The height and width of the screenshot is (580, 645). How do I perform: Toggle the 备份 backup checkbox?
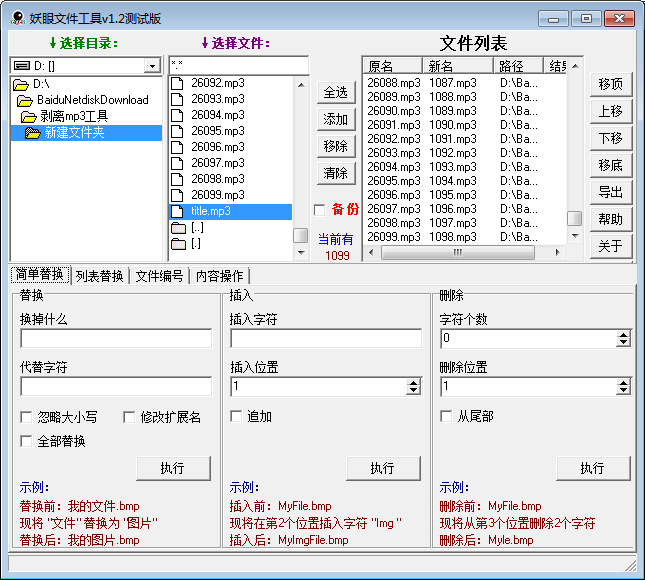(x=319, y=210)
